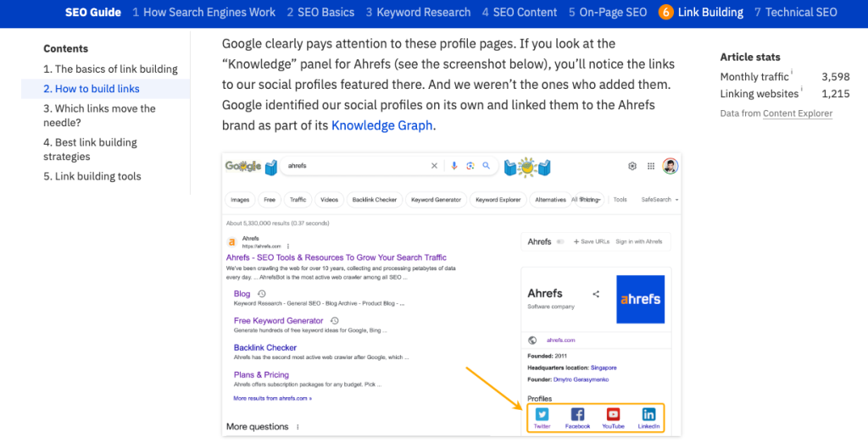Image resolution: width=868 pixels, height=448 pixels.
Task: Click the three-dot icon beside More questions
Action: (x=298, y=427)
